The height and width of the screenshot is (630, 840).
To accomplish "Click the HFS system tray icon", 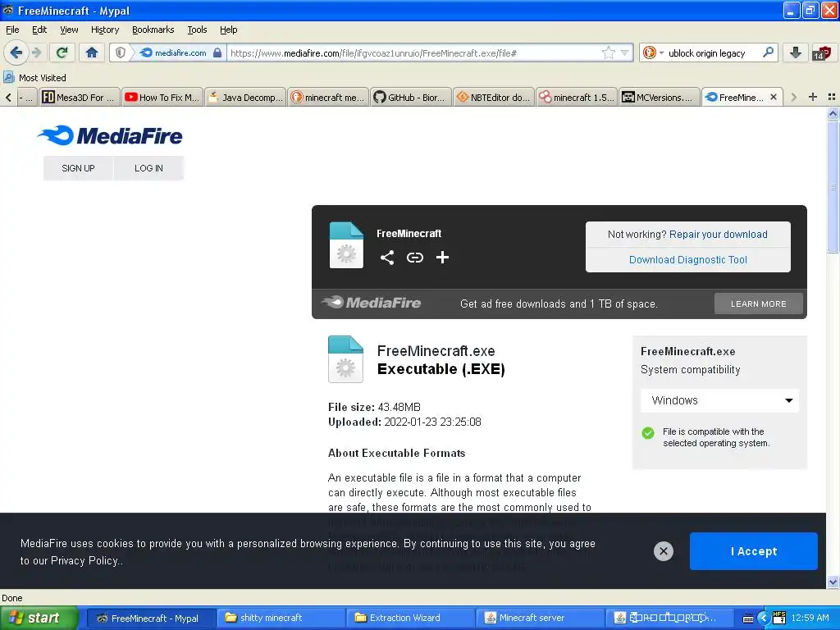I will point(779,618).
